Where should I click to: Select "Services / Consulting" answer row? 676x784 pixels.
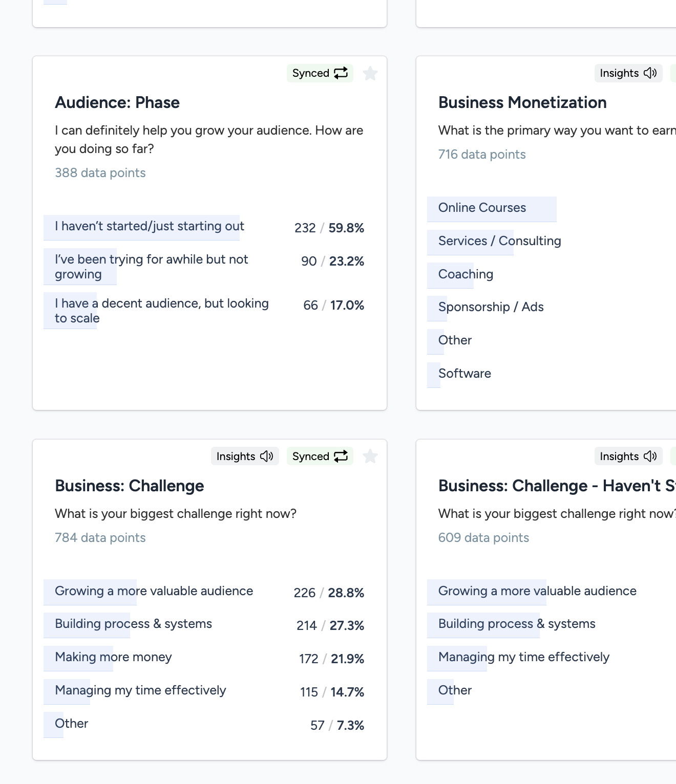499,241
